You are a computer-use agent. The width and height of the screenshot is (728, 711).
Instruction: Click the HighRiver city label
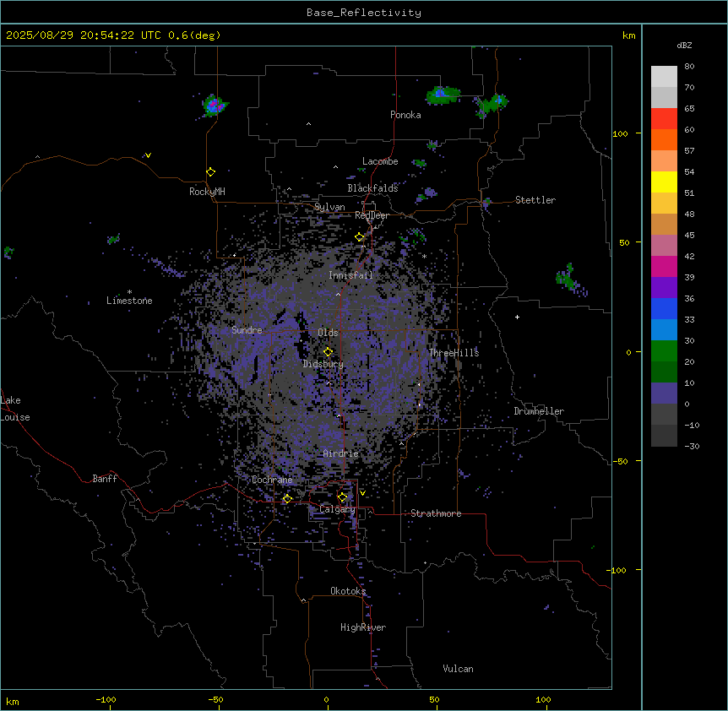pos(363,627)
